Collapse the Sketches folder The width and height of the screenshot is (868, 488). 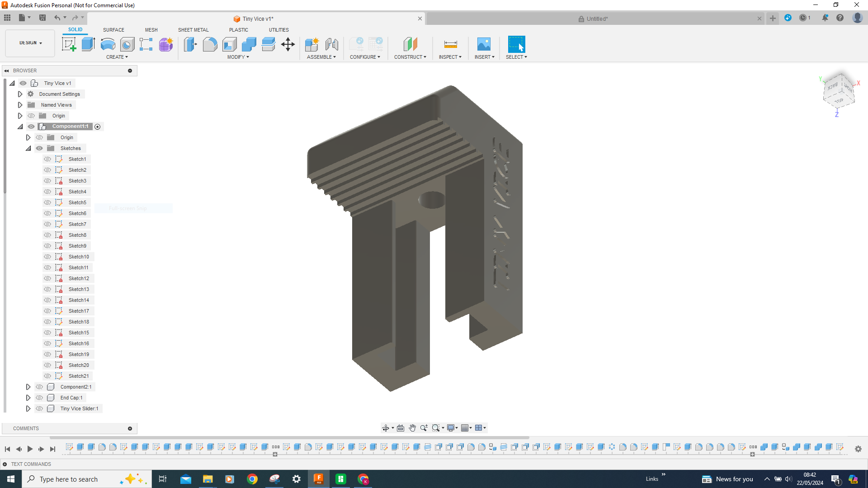[x=28, y=148]
